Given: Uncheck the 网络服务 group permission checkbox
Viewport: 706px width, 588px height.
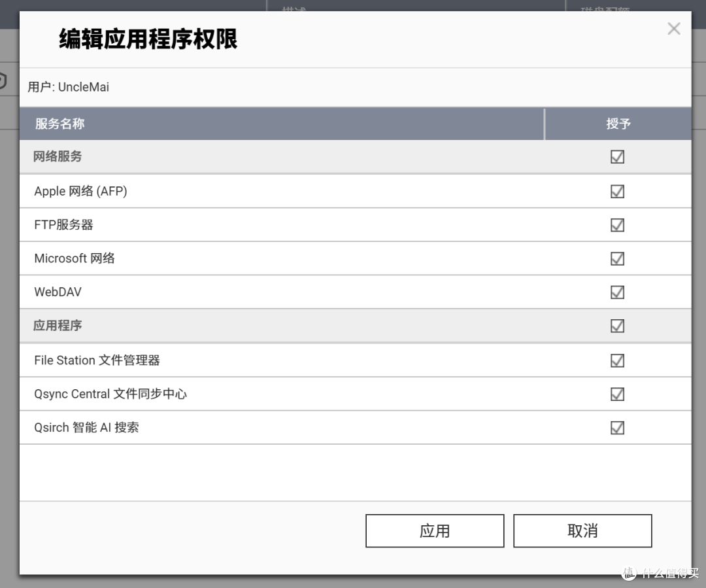Looking at the screenshot, I should (617, 157).
